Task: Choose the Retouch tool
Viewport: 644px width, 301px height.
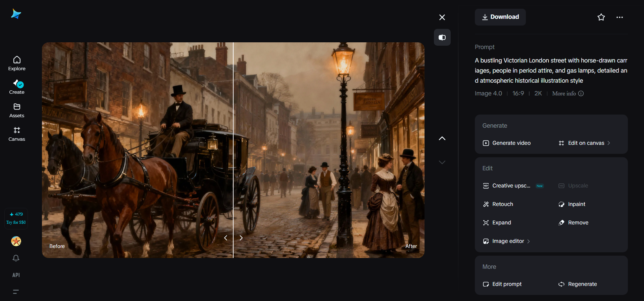Action: tap(498, 204)
